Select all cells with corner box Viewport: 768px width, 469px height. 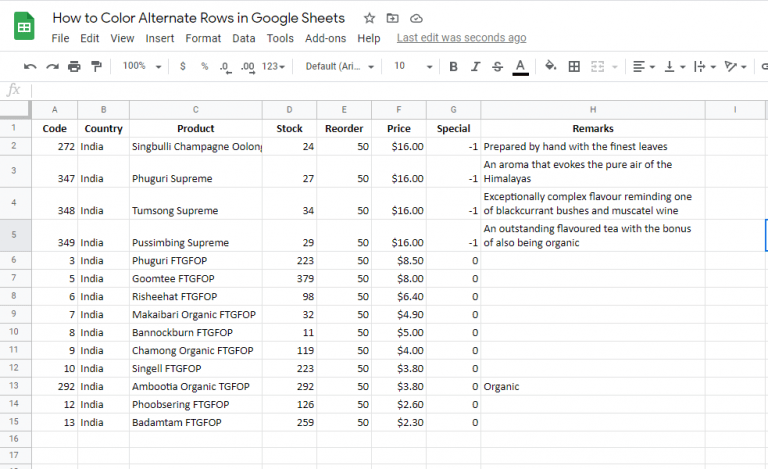pyautogui.click(x=15, y=110)
